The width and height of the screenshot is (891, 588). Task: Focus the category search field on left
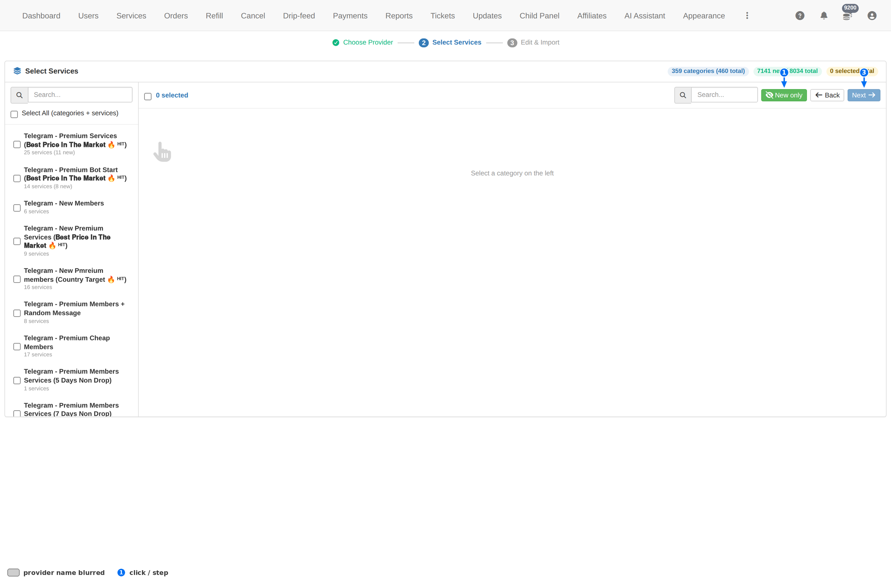(x=80, y=95)
